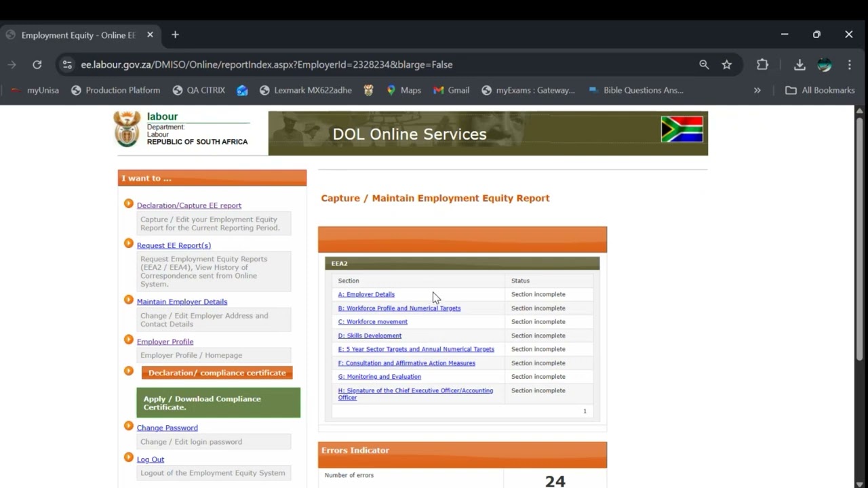
Task: Click the address bar URL
Action: pos(267,64)
